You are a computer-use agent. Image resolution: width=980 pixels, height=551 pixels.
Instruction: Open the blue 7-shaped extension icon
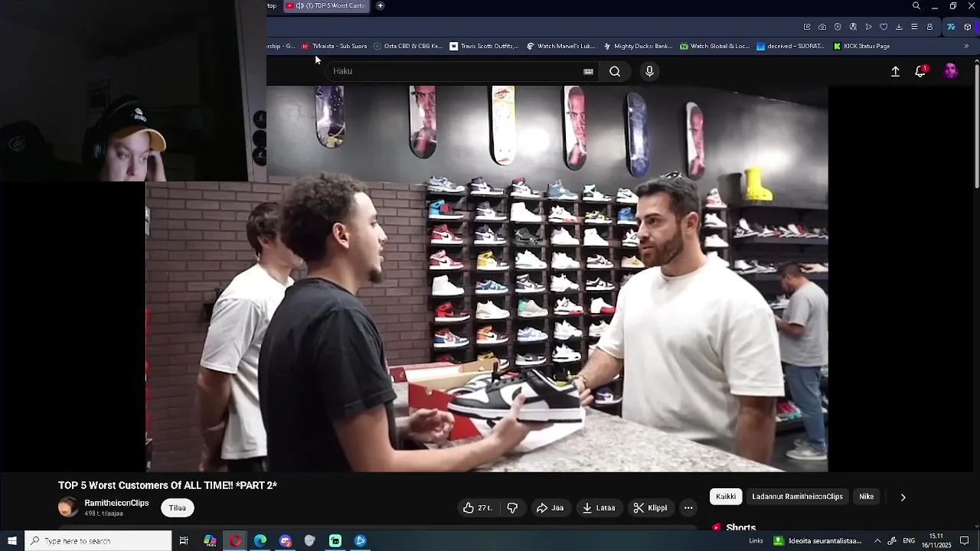click(x=951, y=27)
